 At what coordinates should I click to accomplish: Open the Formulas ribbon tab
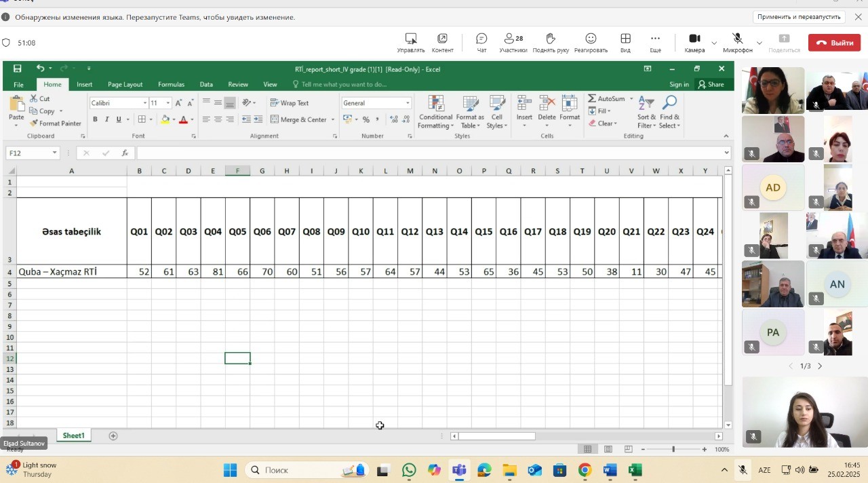point(171,85)
